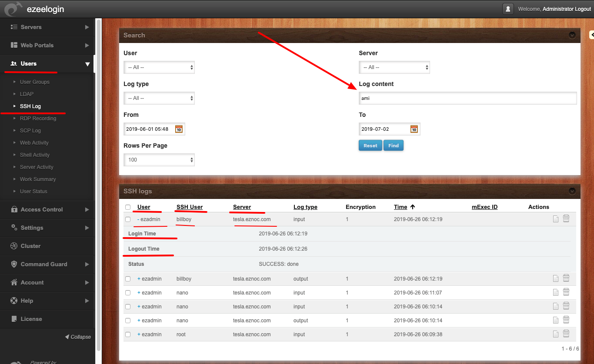Viewport: 594px width, 364px height.
Task: Open SCP Log submenu item
Action: [30, 130]
